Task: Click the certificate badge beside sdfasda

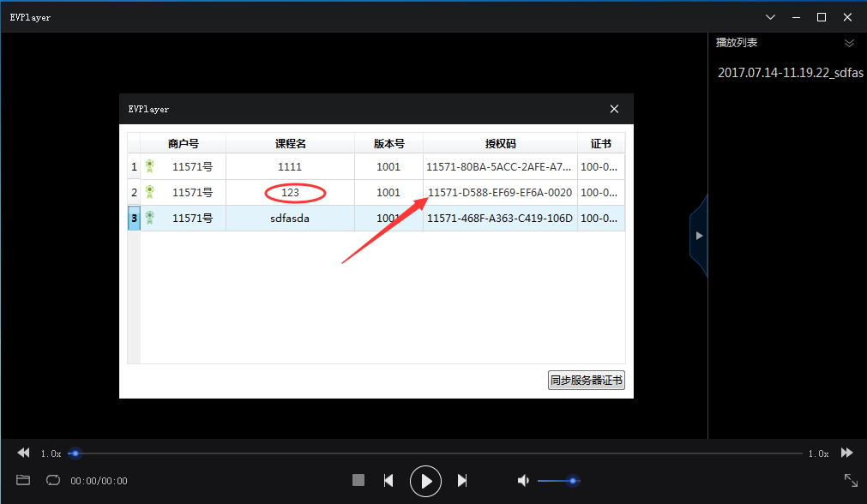Action: [151, 218]
